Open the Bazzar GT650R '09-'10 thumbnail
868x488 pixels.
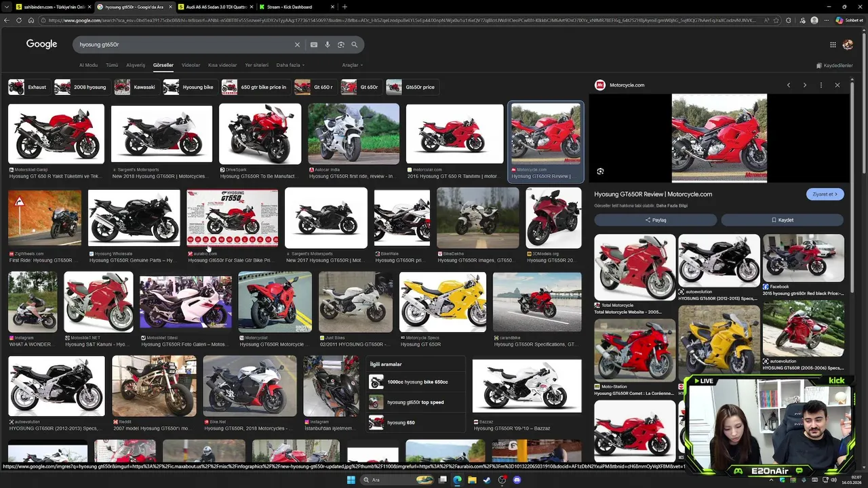coord(527,386)
